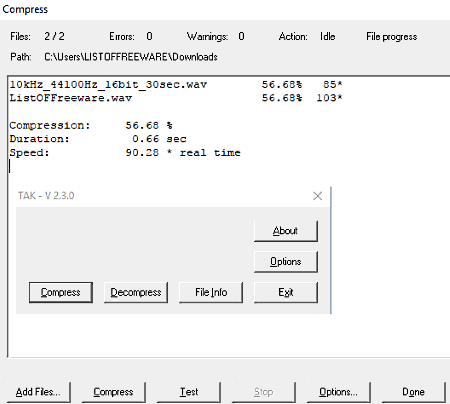Click the Files count 2 / 2
This screenshot has width=450, height=404.
click(x=54, y=36)
